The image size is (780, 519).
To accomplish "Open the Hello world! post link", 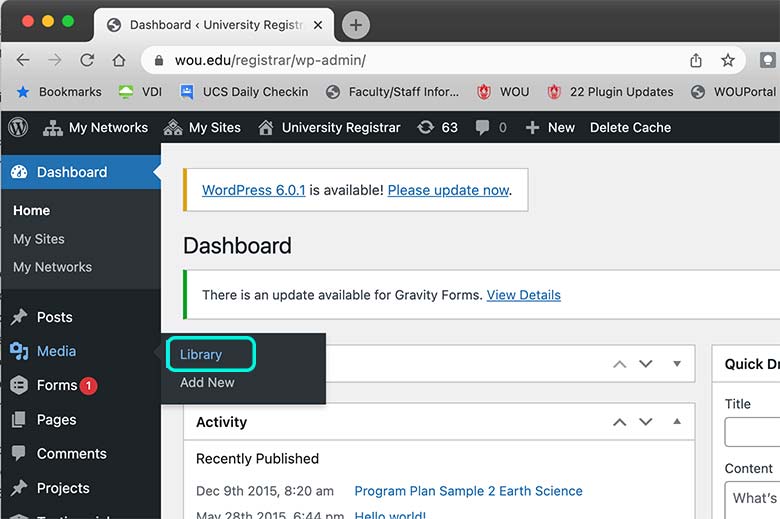I will [390, 515].
